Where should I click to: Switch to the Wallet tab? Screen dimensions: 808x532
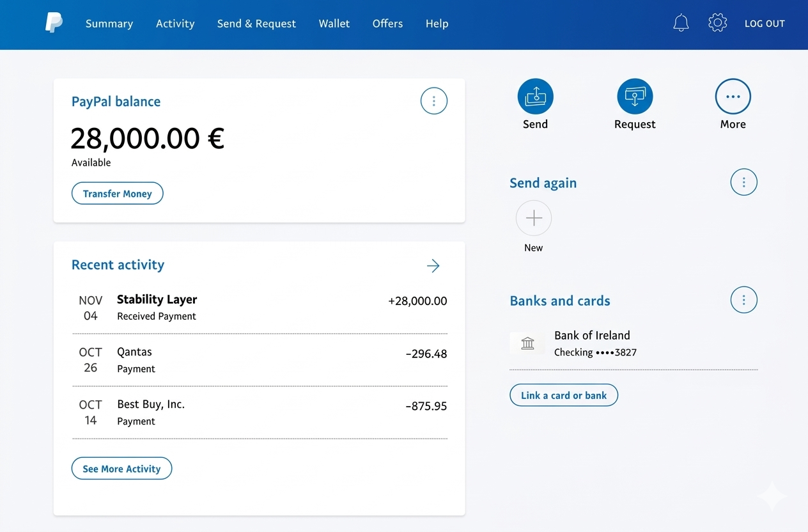pyautogui.click(x=334, y=24)
